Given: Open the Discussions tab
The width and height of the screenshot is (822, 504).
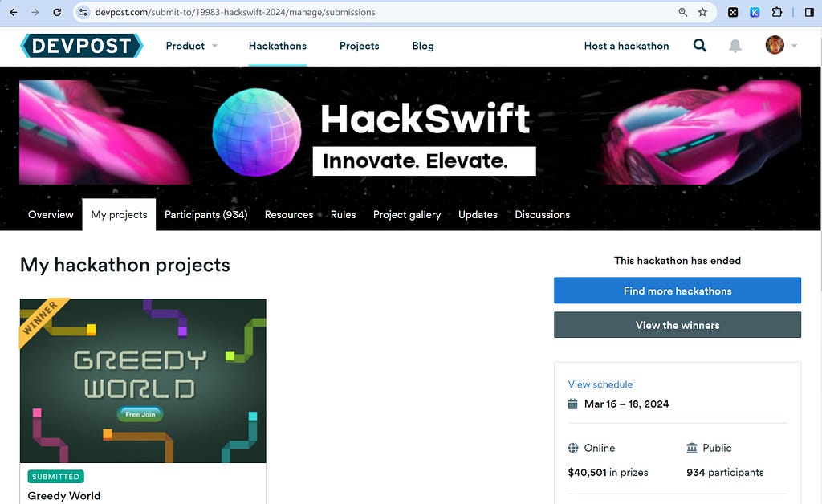Looking at the screenshot, I should tap(542, 215).
